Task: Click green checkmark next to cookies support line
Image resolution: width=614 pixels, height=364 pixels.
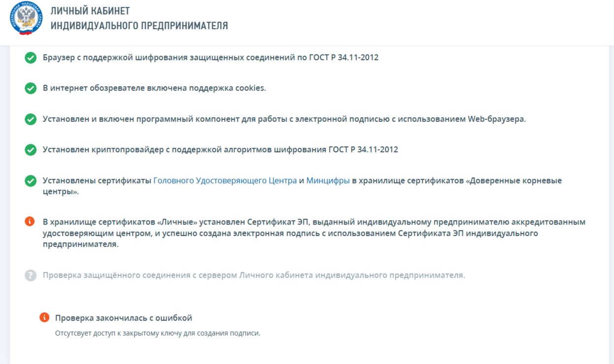Action: tap(31, 89)
